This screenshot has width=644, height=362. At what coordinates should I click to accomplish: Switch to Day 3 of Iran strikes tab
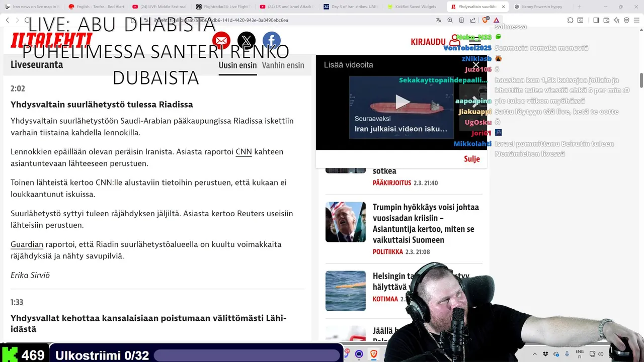[x=350, y=7]
